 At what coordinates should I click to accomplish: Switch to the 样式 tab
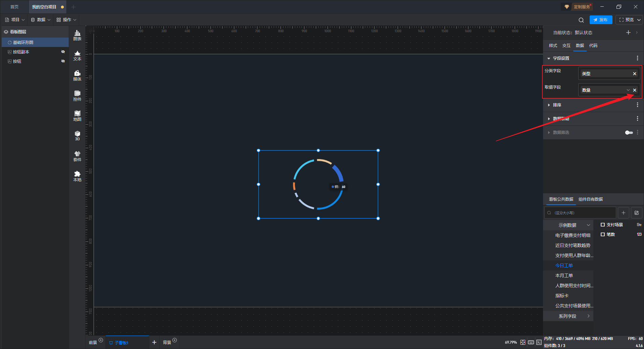553,46
